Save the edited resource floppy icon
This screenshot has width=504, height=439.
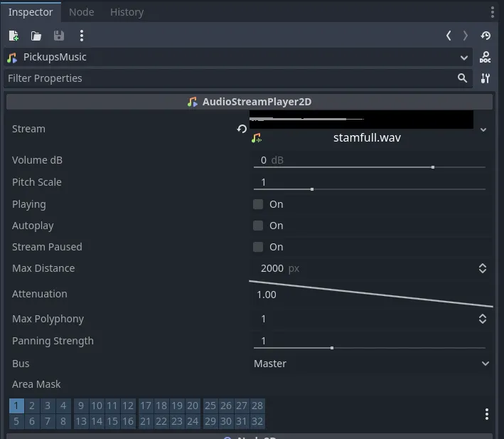tap(59, 36)
